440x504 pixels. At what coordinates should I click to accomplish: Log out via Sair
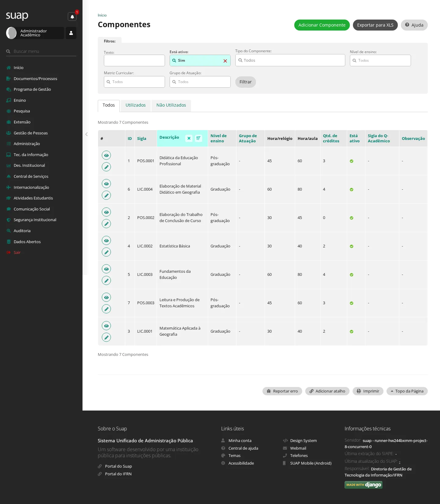(x=17, y=252)
